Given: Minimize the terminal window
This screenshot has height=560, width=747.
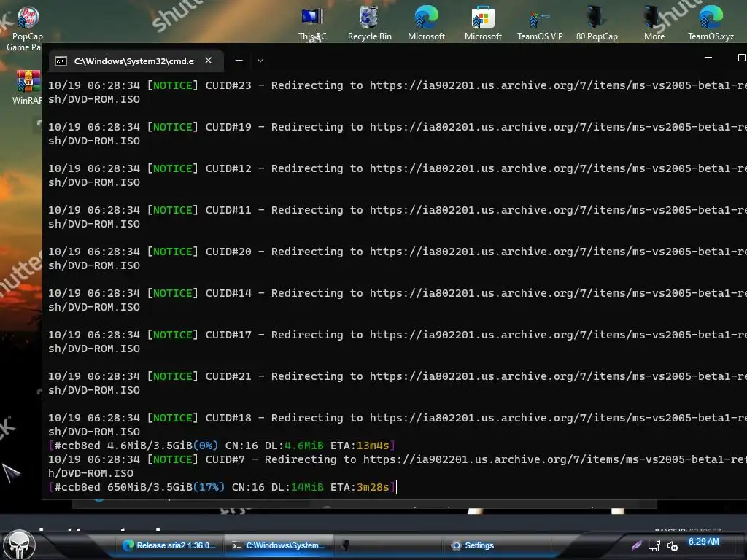Looking at the screenshot, I should coord(708,57).
